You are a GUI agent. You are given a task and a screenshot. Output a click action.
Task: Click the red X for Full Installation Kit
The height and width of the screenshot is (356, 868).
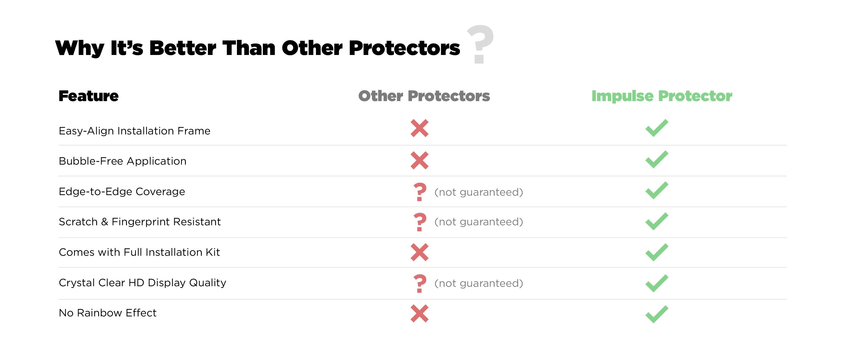[419, 252]
